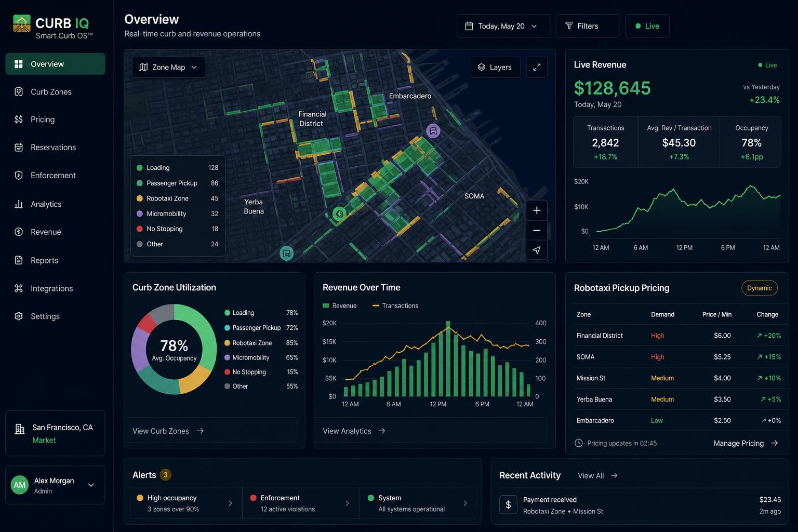
Task: Click the funnel icon in Filters
Action: (569, 26)
